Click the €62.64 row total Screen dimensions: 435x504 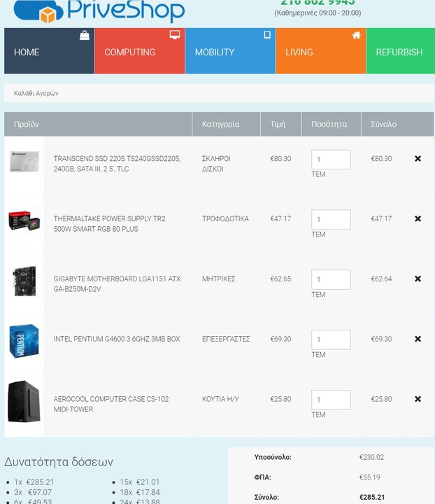pyautogui.click(x=381, y=279)
